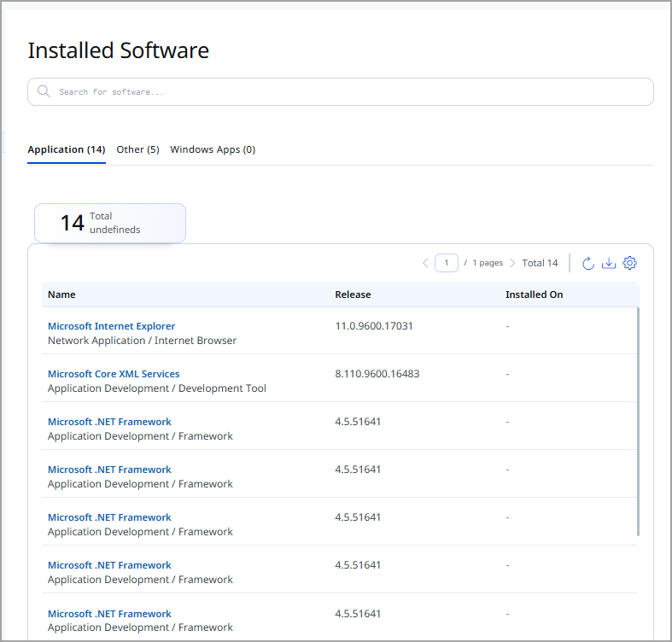Image resolution: width=672 pixels, height=642 pixels.
Task: Open Microsoft Internet Explorer link
Action: [111, 326]
